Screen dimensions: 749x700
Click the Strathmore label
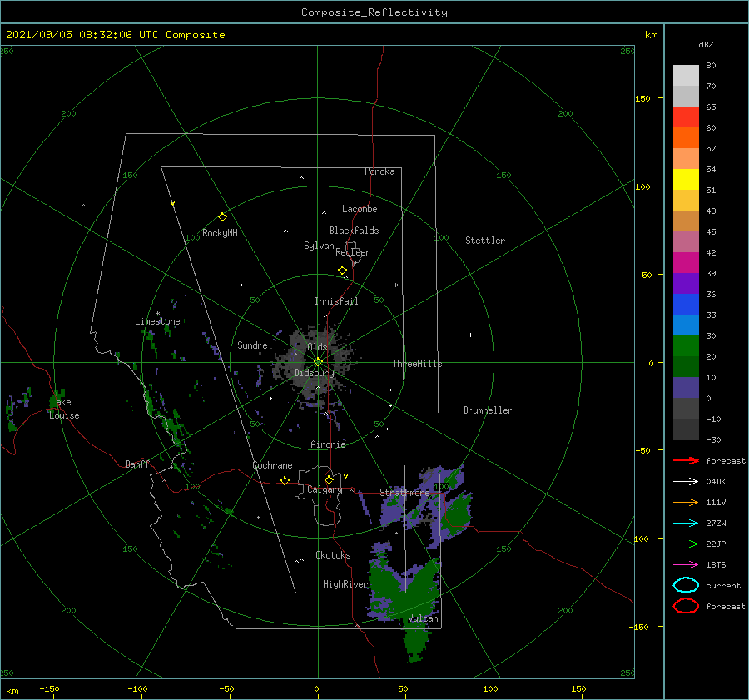pos(404,492)
